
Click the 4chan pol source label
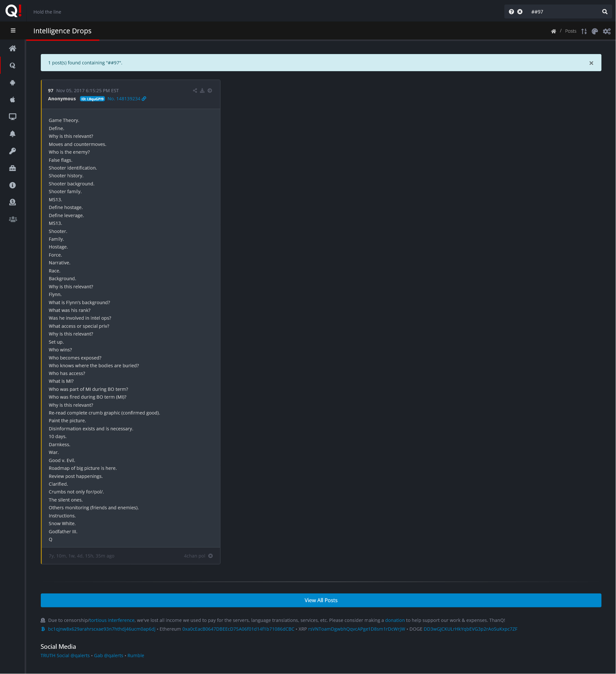point(195,556)
